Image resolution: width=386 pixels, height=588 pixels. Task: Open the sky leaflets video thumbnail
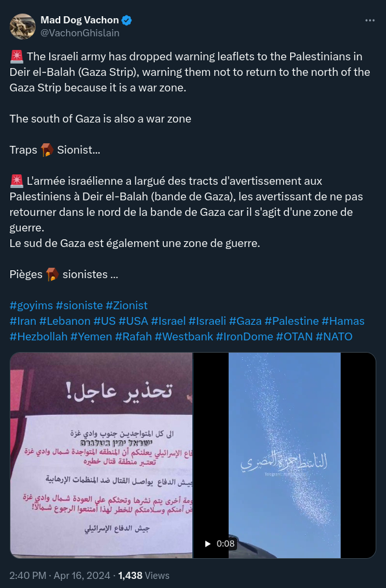pyautogui.click(x=284, y=455)
